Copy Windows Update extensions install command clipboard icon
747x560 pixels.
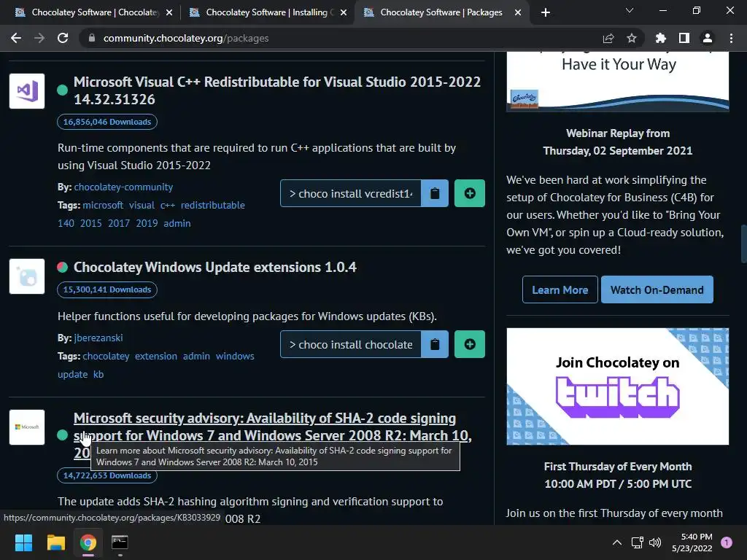tap(435, 344)
